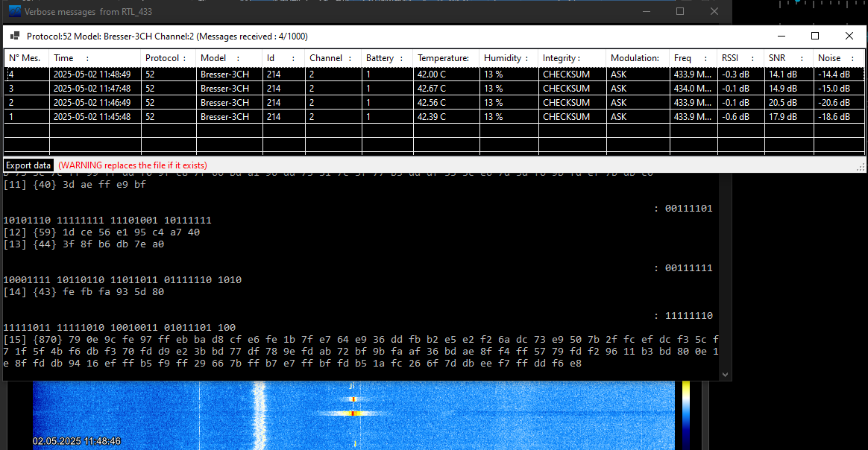Select the row timed 2025-05-02 11:45:48

coord(435,117)
